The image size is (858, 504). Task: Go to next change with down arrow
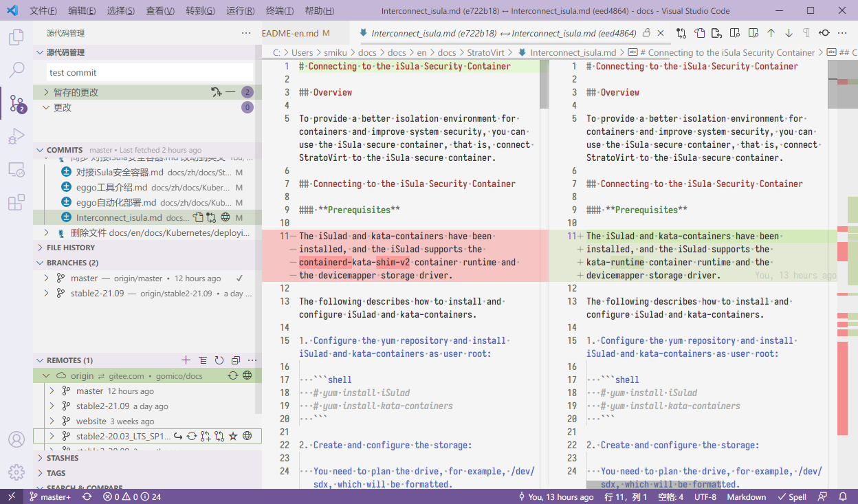(x=789, y=33)
